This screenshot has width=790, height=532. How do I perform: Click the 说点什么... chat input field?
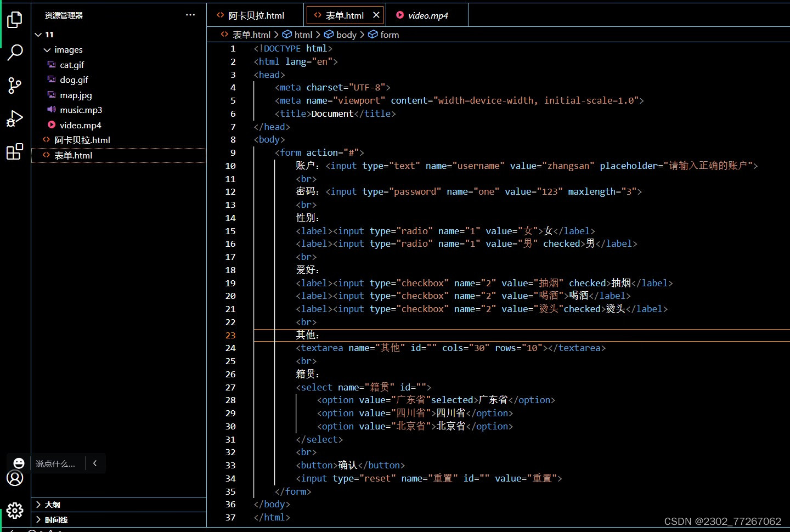click(x=55, y=463)
